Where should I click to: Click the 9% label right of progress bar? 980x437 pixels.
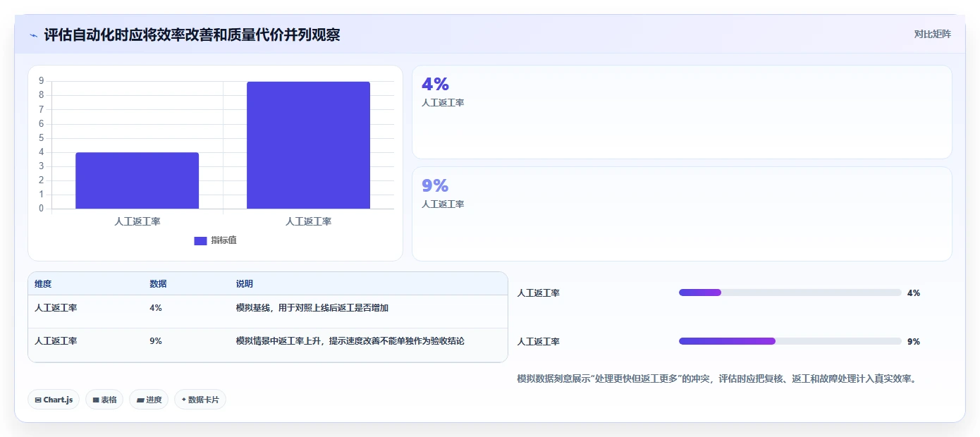[914, 341]
